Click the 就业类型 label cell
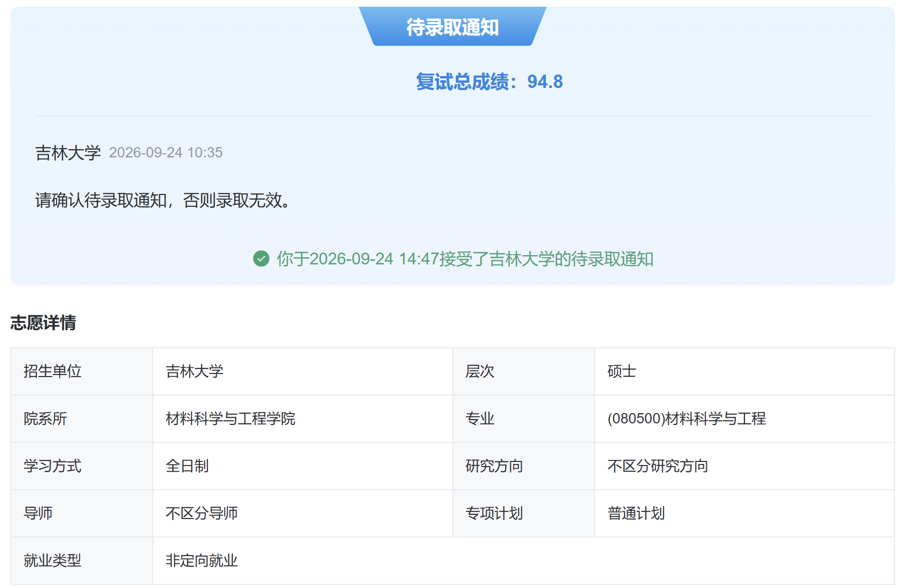This screenshot has width=908, height=588. tap(82, 561)
